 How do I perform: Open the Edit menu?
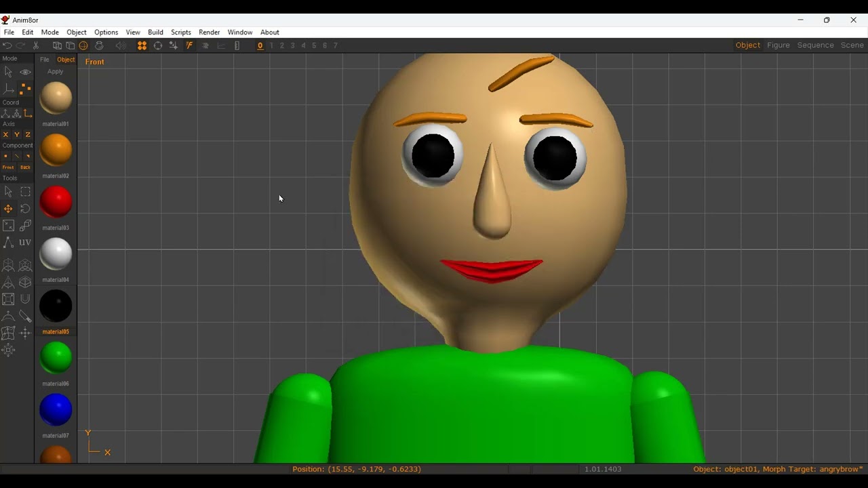28,32
